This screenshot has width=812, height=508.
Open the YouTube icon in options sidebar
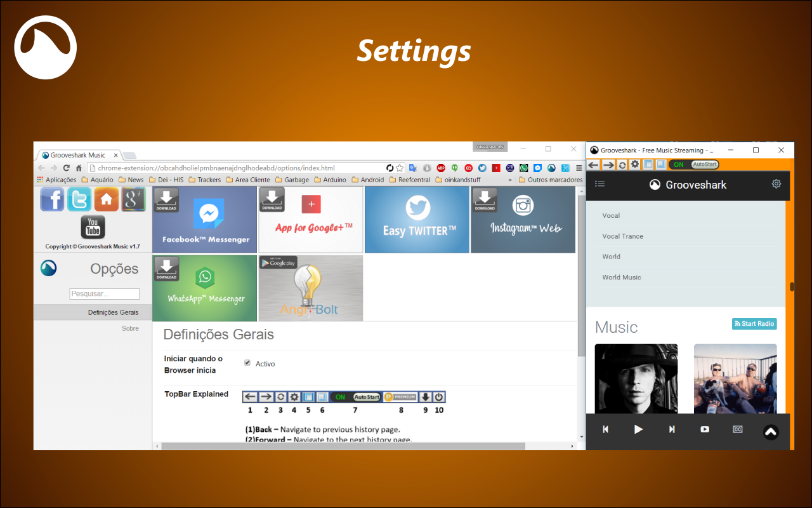tap(93, 227)
